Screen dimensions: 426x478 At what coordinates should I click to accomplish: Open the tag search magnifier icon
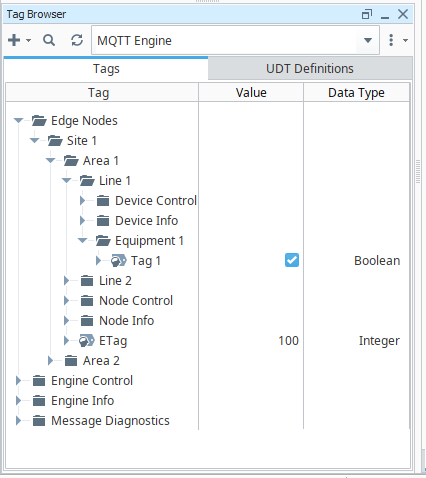point(49,40)
